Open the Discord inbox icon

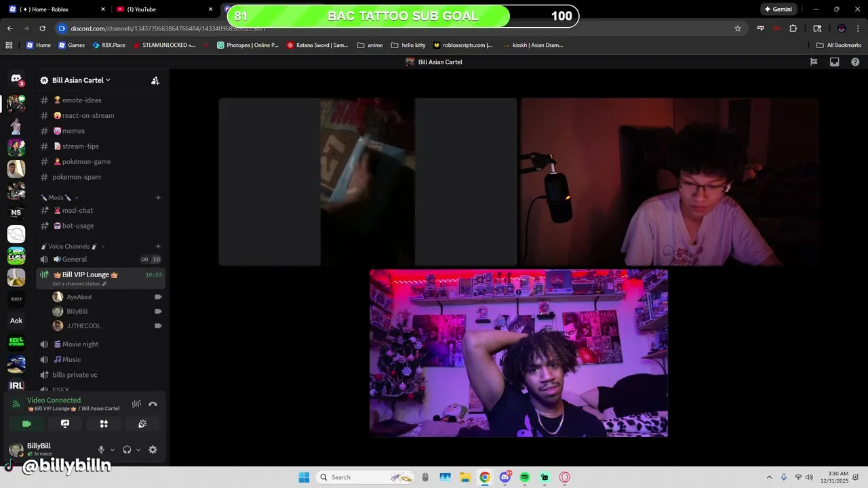[835, 62]
